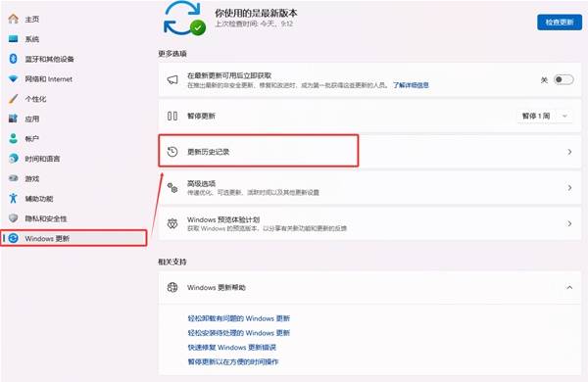Select Windows 更新 in the sidebar
Image resolution: width=588 pixels, height=382 pixels.
[x=73, y=238]
